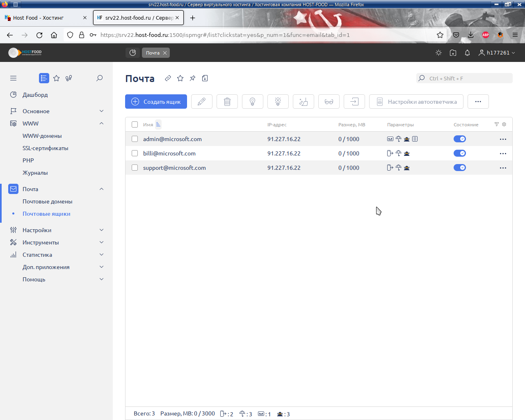Check the support@microsoft.com row checkbox
525x420 pixels.
pyautogui.click(x=135, y=168)
